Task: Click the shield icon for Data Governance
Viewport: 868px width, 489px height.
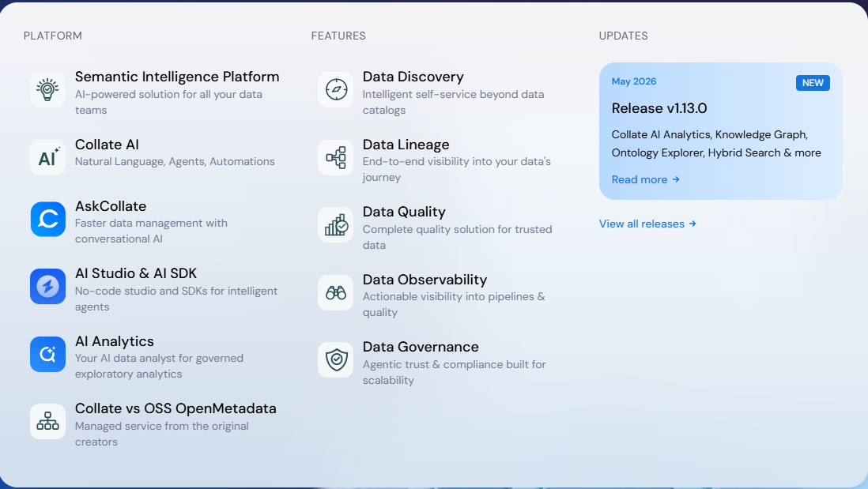Action: tap(335, 359)
